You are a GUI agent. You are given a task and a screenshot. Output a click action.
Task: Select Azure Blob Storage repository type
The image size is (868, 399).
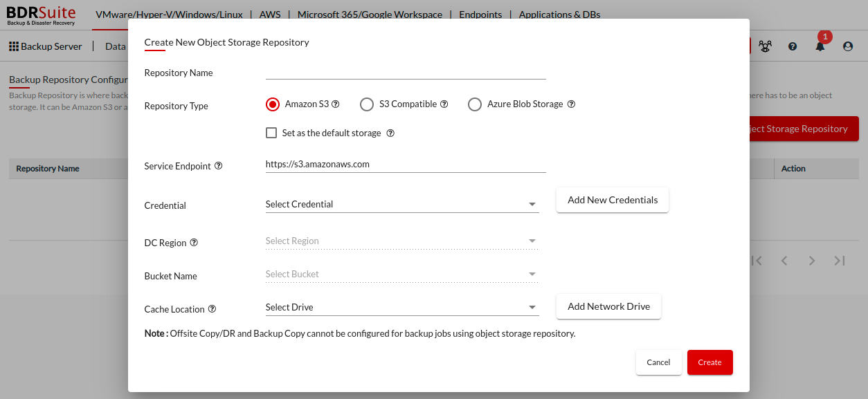coord(475,104)
